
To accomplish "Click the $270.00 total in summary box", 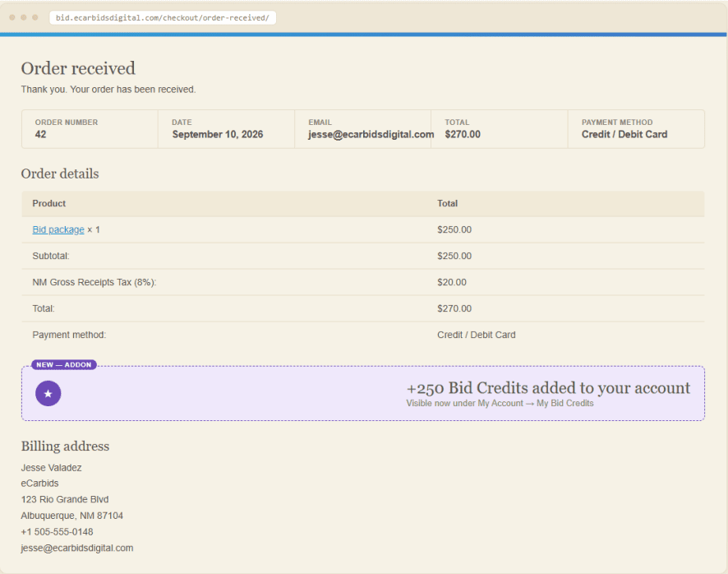I will pos(463,134).
